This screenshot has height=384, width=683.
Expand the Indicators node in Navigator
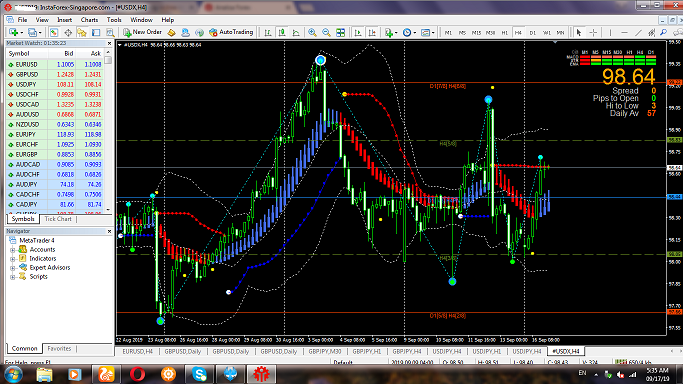pyautogui.click(x=12, y=259)
